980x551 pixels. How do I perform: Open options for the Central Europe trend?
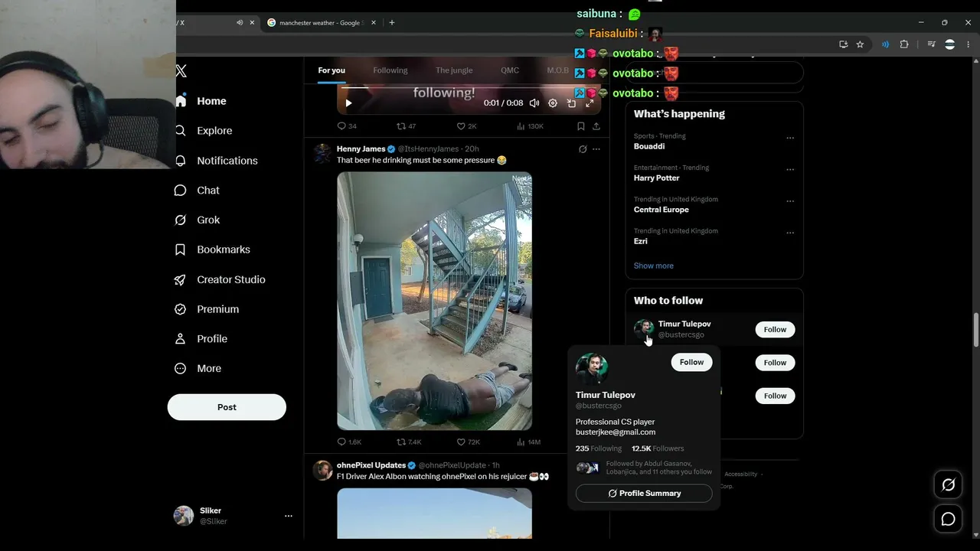pyautogui.click(x=790, y=201)
